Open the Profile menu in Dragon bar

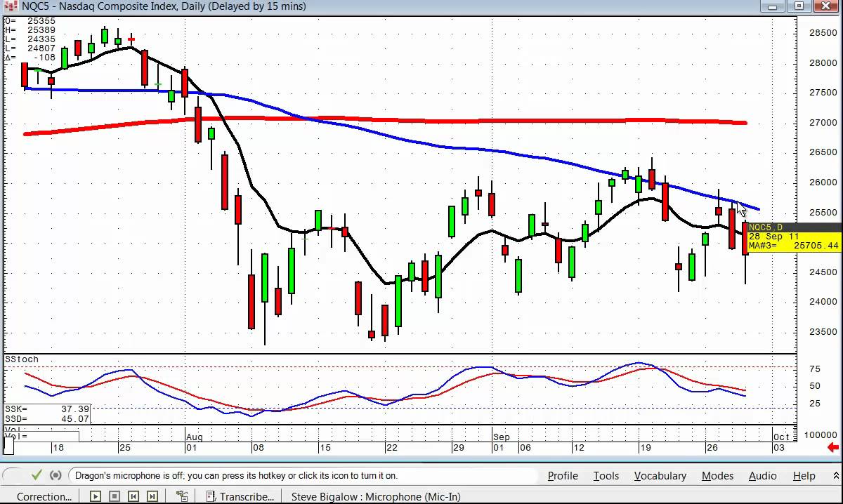tap(563, 475)
